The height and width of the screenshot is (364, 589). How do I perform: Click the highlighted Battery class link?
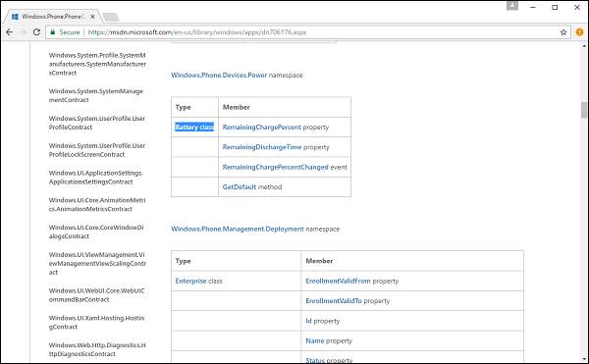point(194,128)
